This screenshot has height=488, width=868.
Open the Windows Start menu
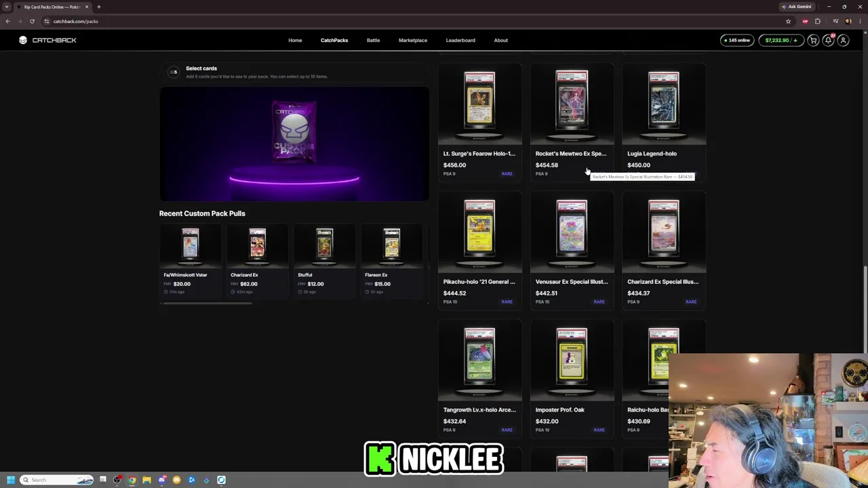pos(10,480)
